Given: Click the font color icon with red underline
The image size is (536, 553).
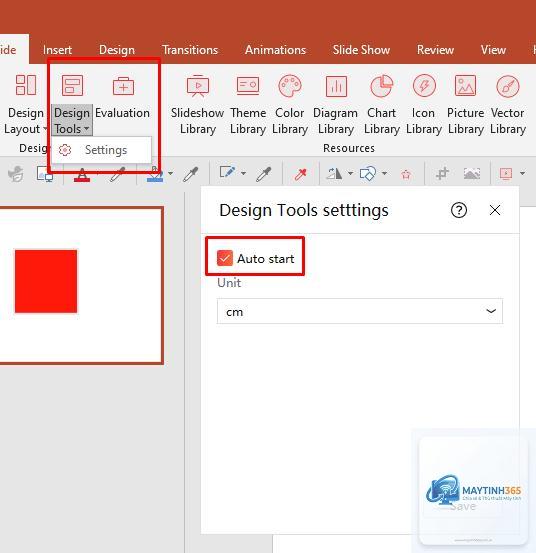Looking at the screenshot, I should point(82,174).
